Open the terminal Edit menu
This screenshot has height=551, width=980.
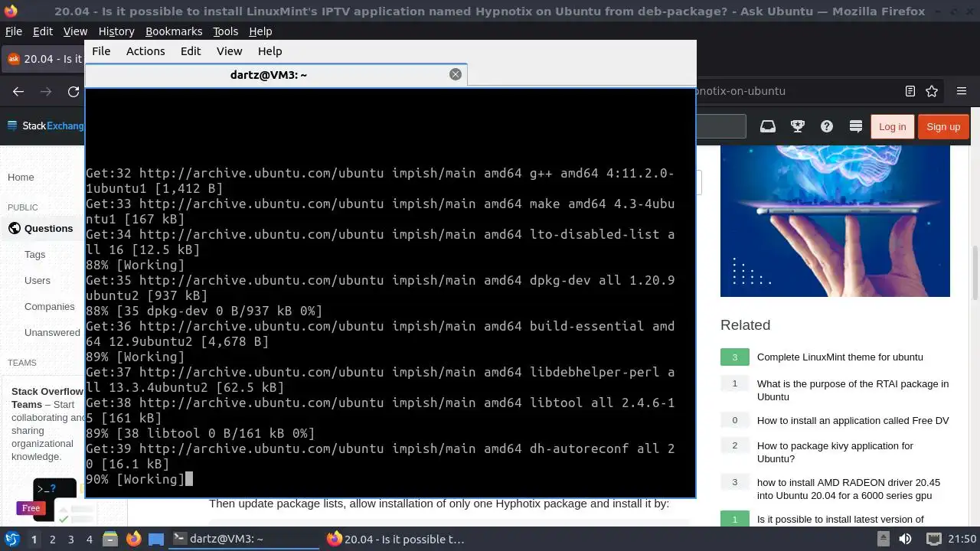click(191, 51)
